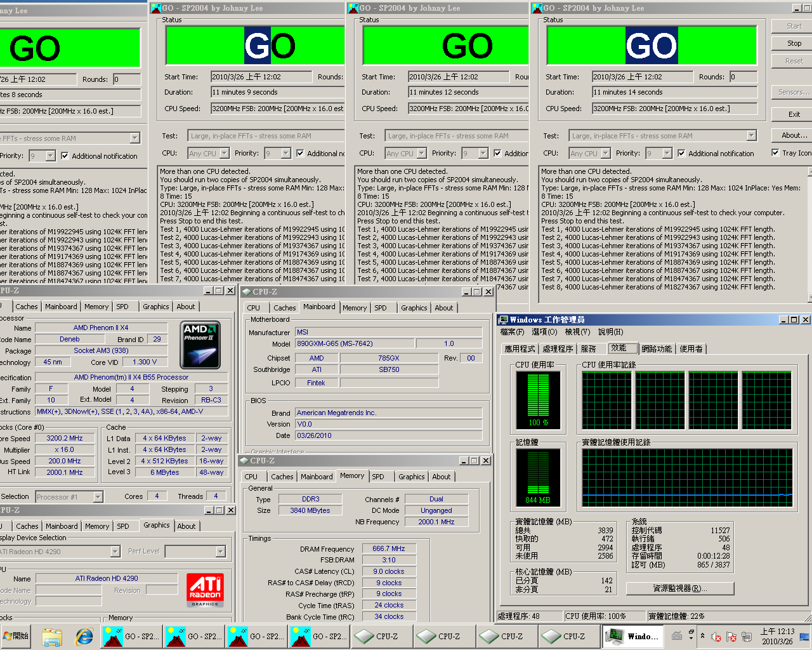Open Priority dropdown in the 11 minutes 9 seconds window
This screenshot has width=812, height=650.
tap(285, 153)
